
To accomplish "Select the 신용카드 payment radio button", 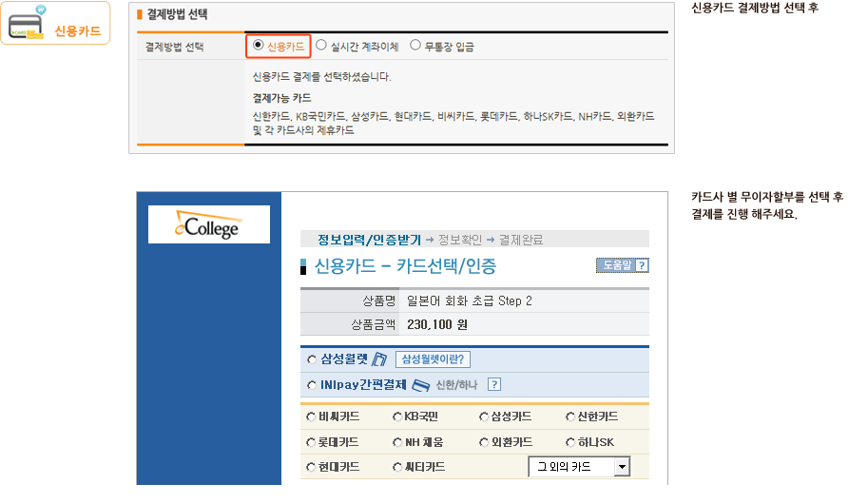I will [x=258, y=45].
